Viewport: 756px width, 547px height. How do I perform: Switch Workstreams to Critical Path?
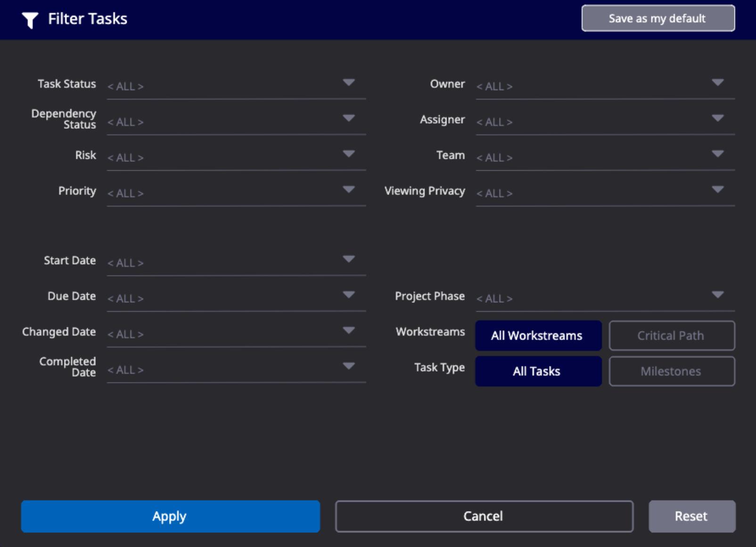coord(672,336)
